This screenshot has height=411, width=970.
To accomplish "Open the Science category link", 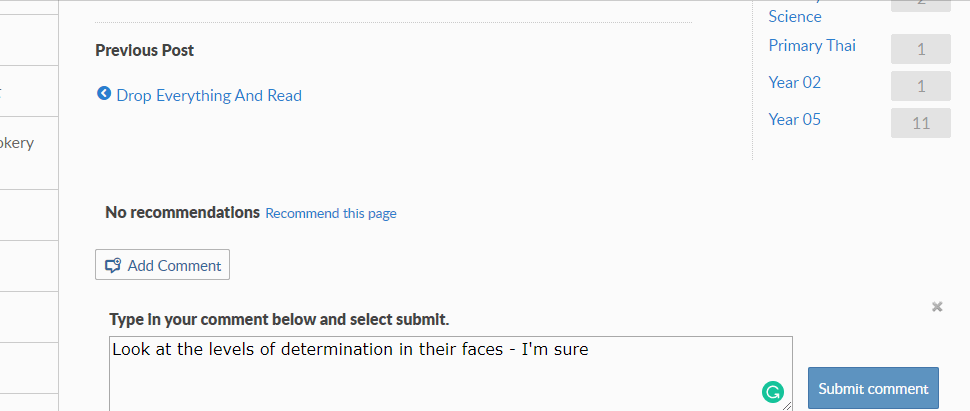I will point(795,16).
